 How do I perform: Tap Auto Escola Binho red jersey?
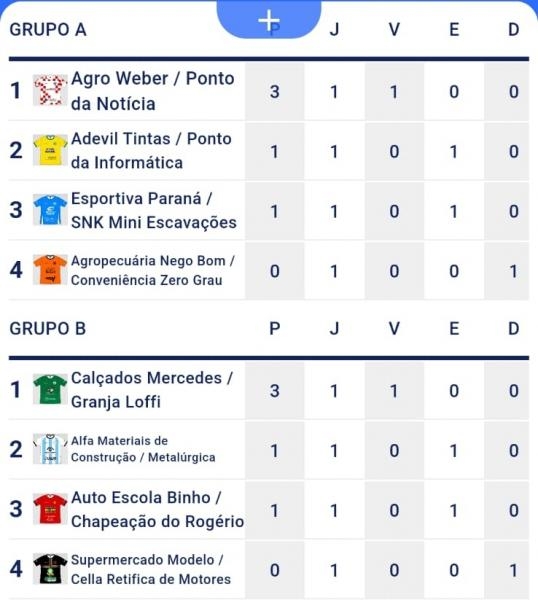(x=50, y=509)
